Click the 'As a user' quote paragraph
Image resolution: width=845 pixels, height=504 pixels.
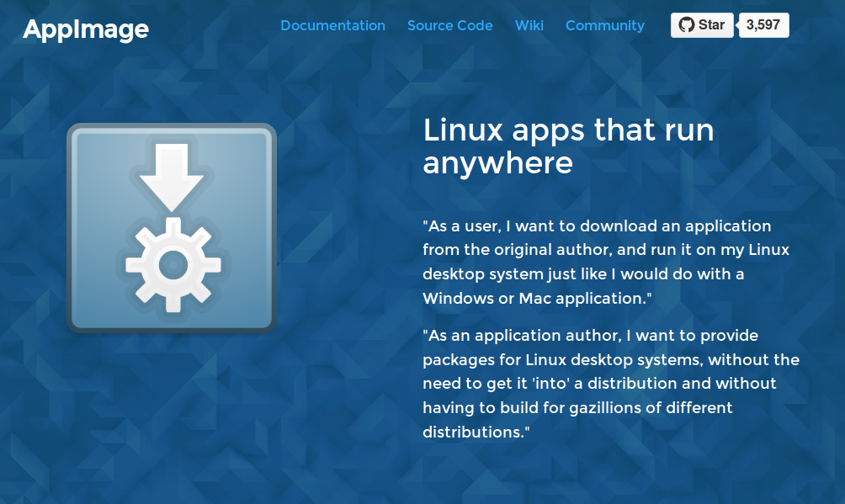tap(606, 262)
